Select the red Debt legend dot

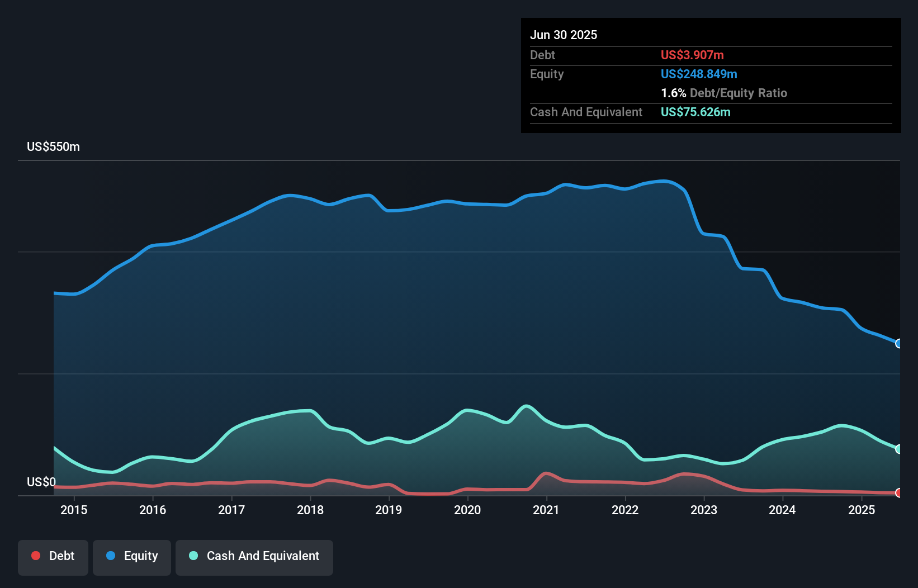pos(35,556)
